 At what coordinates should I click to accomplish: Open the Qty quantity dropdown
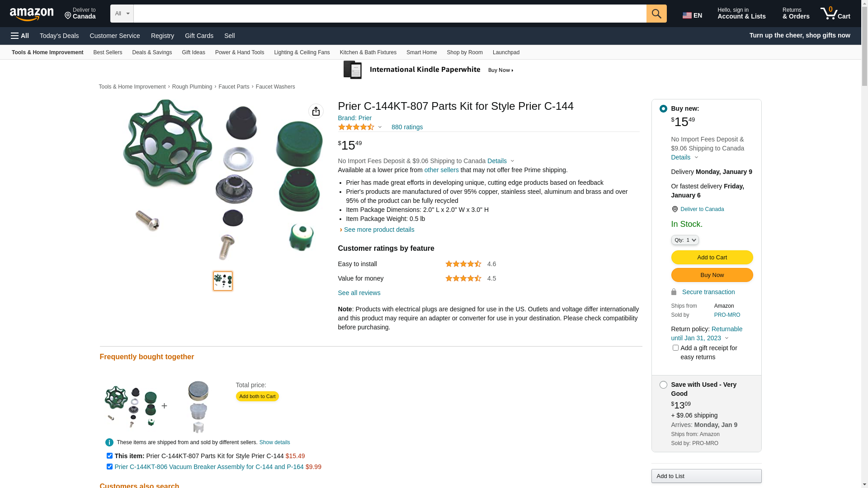(x=685, y=240)
